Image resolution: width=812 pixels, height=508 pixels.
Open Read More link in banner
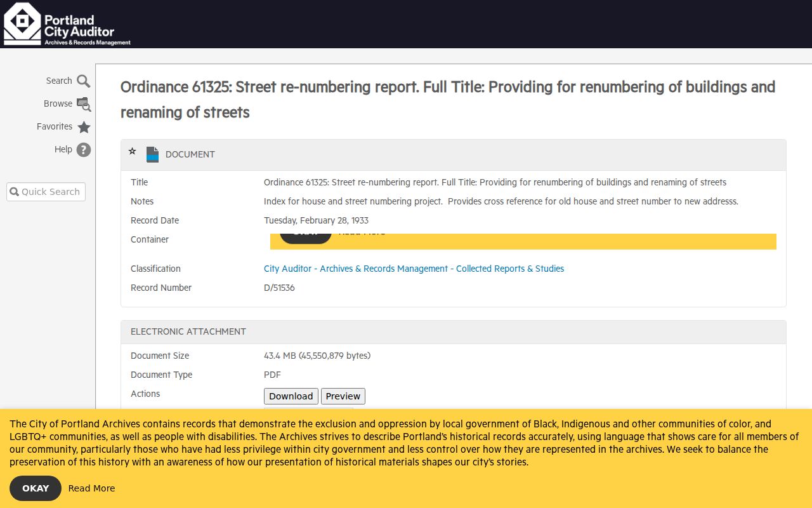point(92,488)
